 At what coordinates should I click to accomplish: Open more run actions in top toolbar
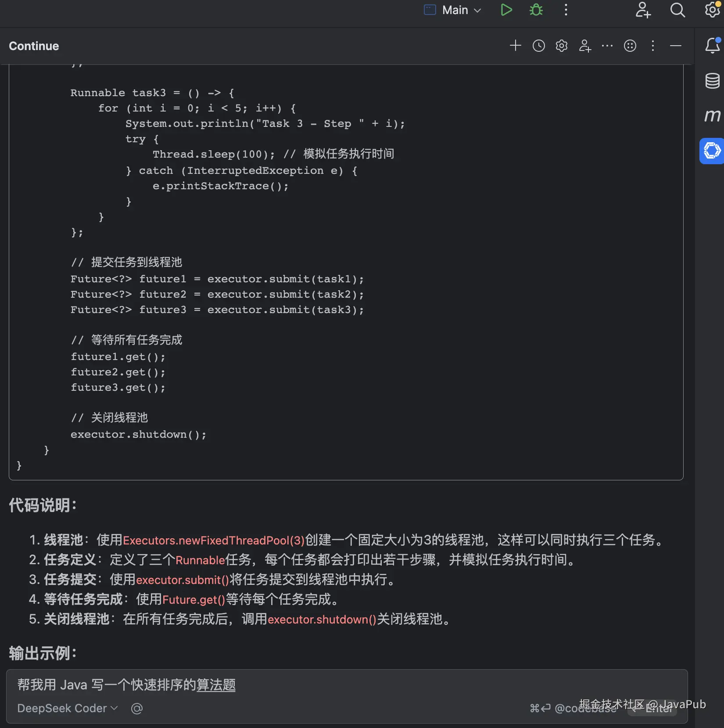coord(566,10)
